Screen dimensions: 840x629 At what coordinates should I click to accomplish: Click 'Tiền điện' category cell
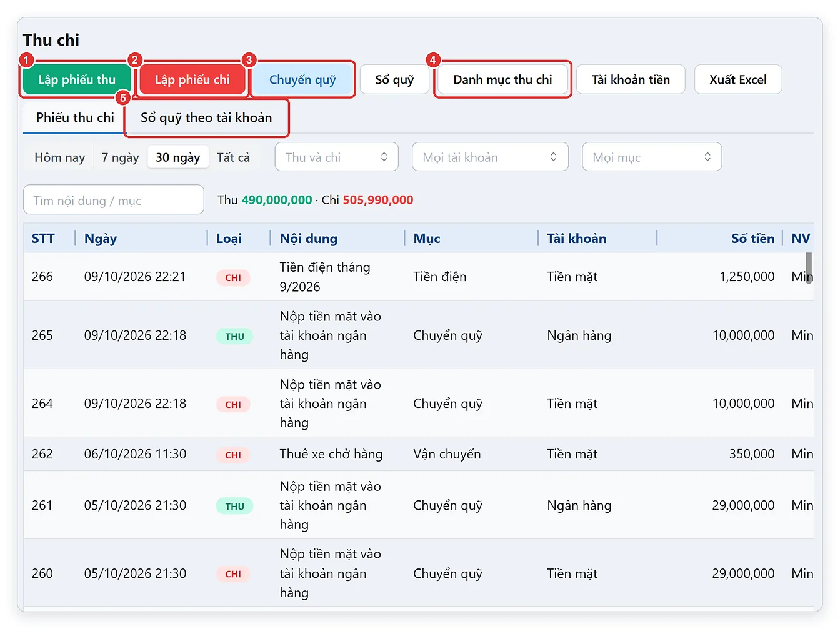pos(440,277)
